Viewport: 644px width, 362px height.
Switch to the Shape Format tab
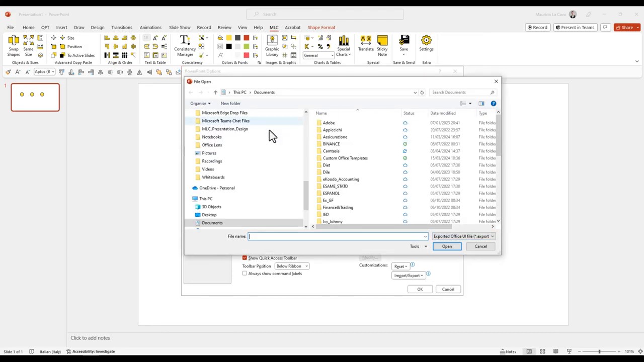click(x=321, y=28)
